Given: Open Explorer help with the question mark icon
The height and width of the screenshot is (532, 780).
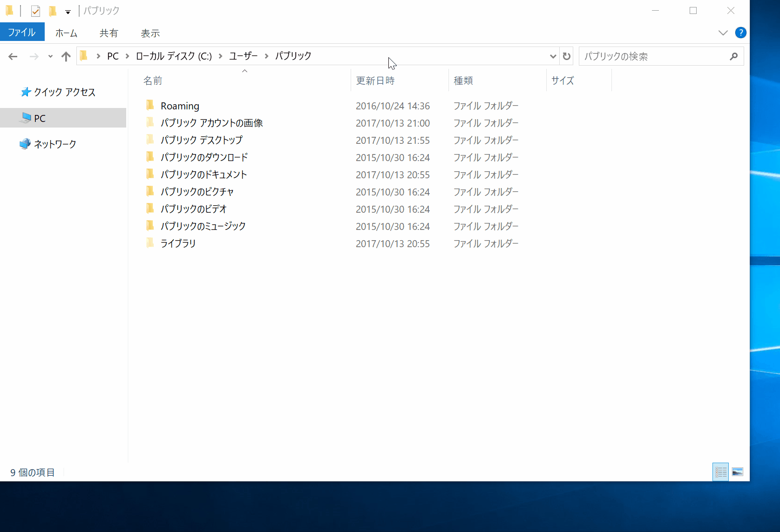Looking at the screenshot, I should coord(741,33).
